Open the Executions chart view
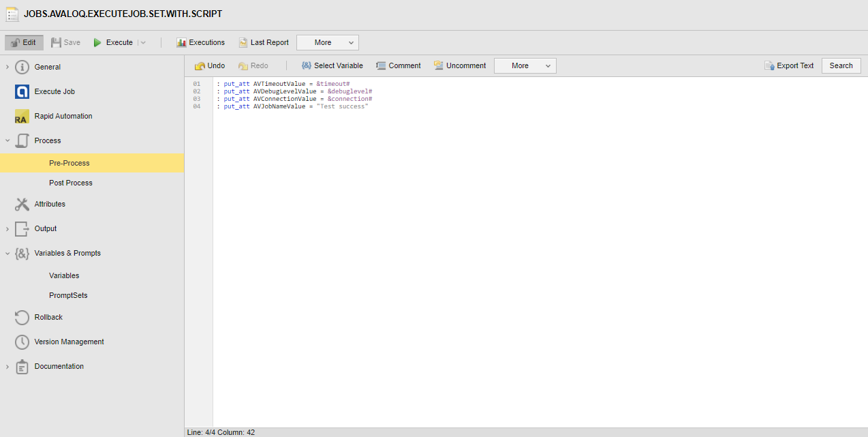The height and width of the screenshot is (437, 868). click(x=181, y=42)
